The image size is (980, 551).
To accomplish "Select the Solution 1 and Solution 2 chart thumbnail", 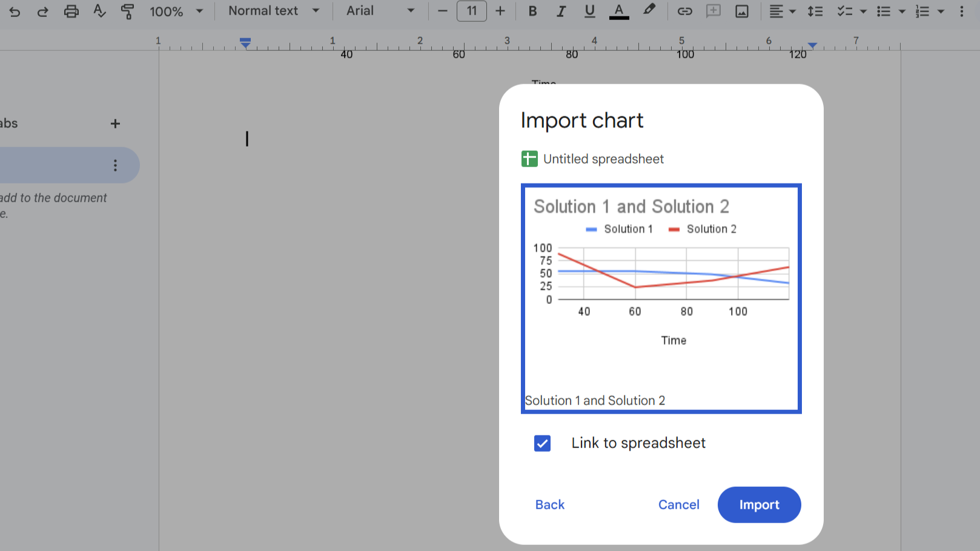I will pos(661,299).
